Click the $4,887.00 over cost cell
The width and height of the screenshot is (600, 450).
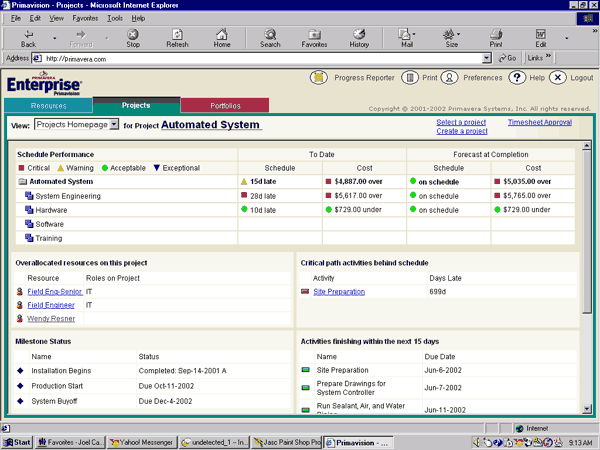(364, 181)
